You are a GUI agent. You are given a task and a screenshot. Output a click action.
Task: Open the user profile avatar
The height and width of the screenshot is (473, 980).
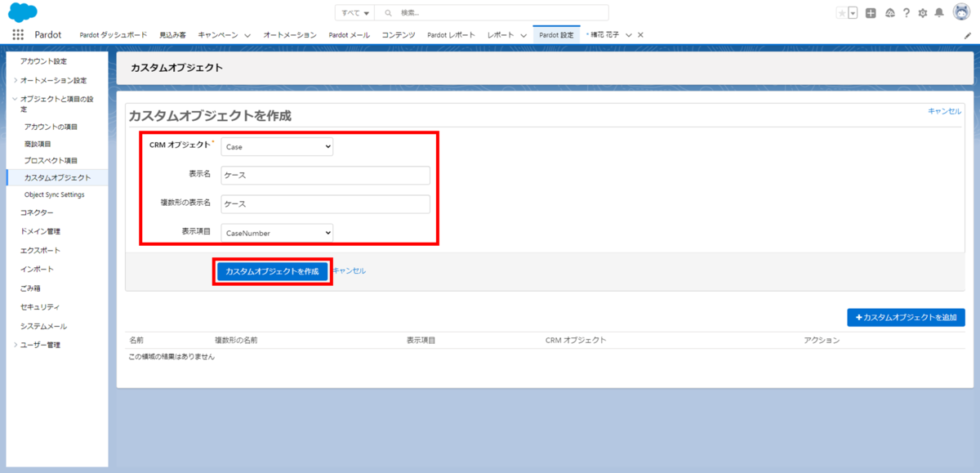[x=960, y=13]
